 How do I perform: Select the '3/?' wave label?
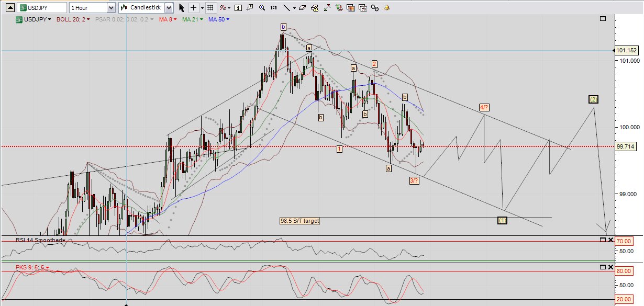[414, 180]
